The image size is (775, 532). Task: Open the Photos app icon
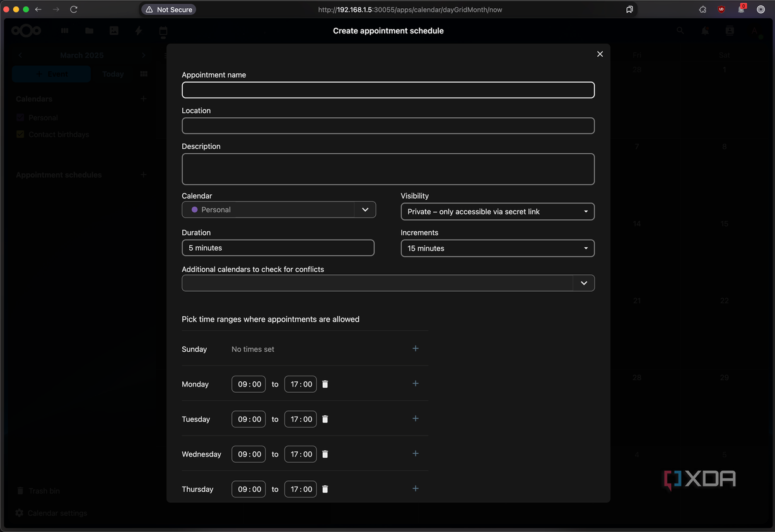click(114, 30)
